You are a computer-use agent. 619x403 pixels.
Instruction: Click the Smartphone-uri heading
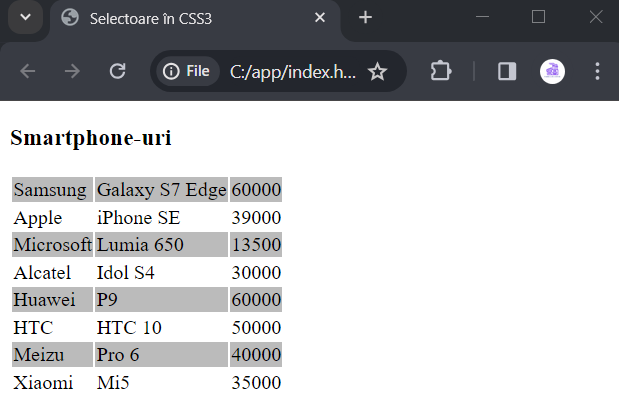click(91, 138)
